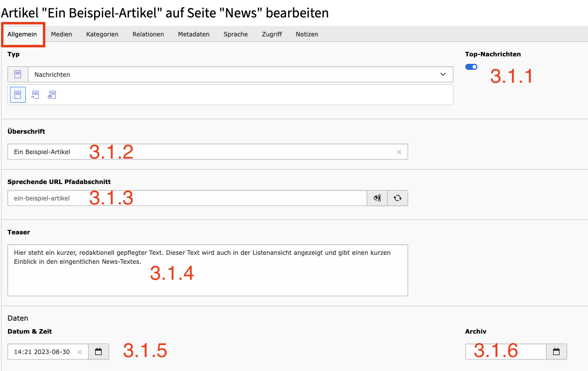
Task: Open the Kategorien tab
Action: [102, 34]
